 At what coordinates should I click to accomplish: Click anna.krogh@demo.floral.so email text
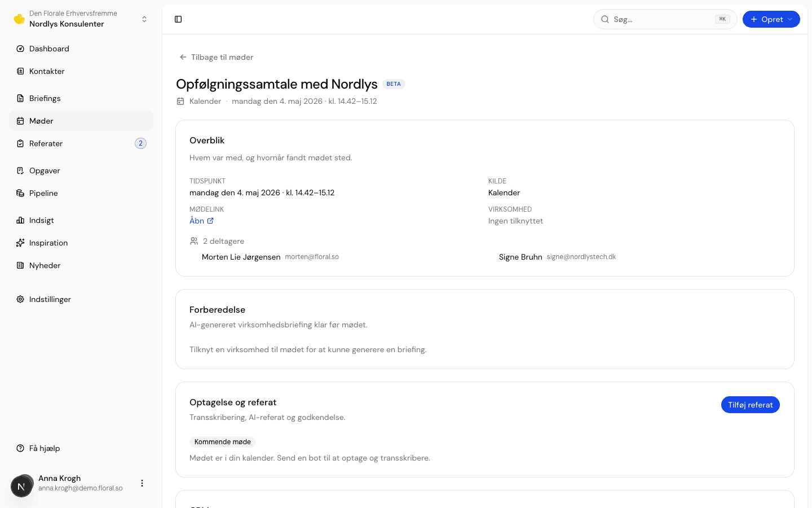[x=81, y=488]
